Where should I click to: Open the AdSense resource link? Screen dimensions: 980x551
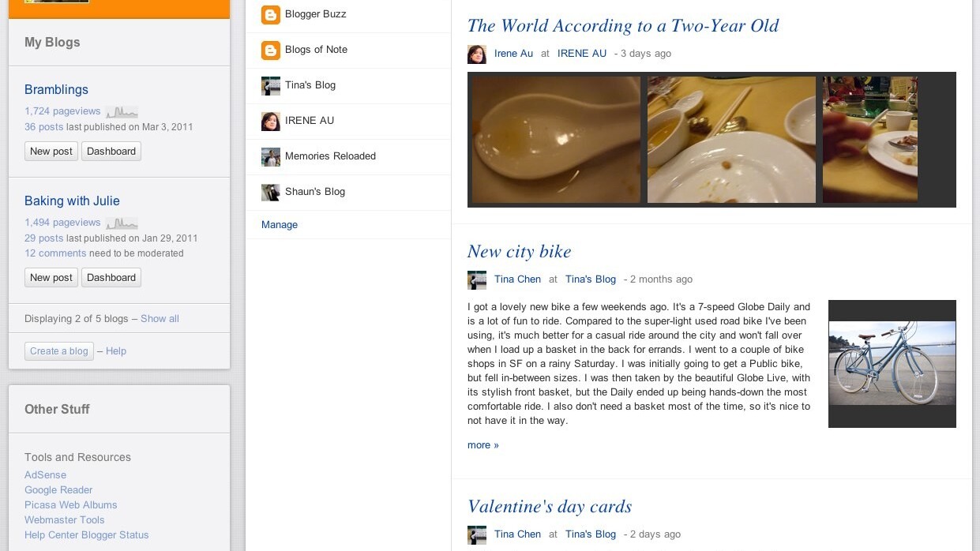45,475
